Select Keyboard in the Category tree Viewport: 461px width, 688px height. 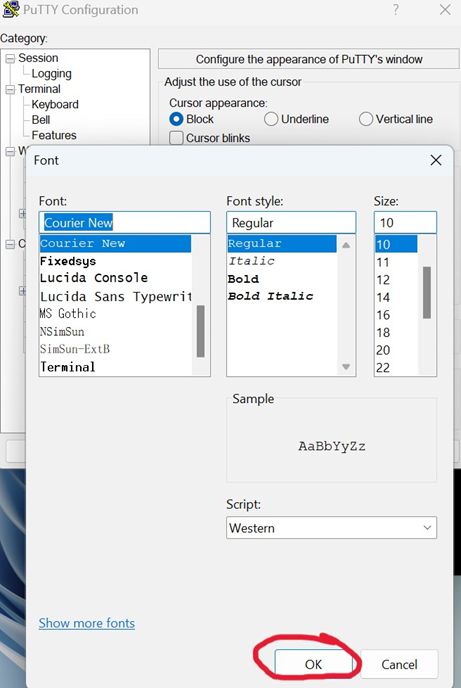pyautogui.click(x=55, y=104)
